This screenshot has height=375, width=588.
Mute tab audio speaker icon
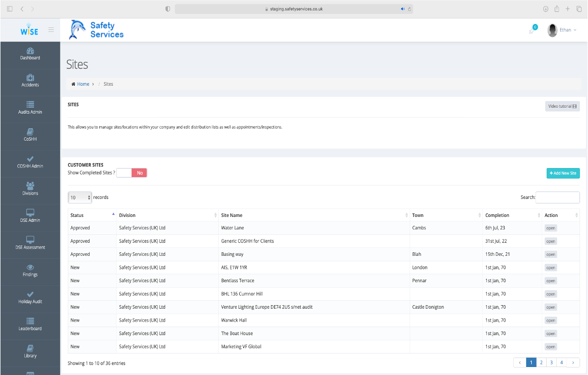click(402, 9)
